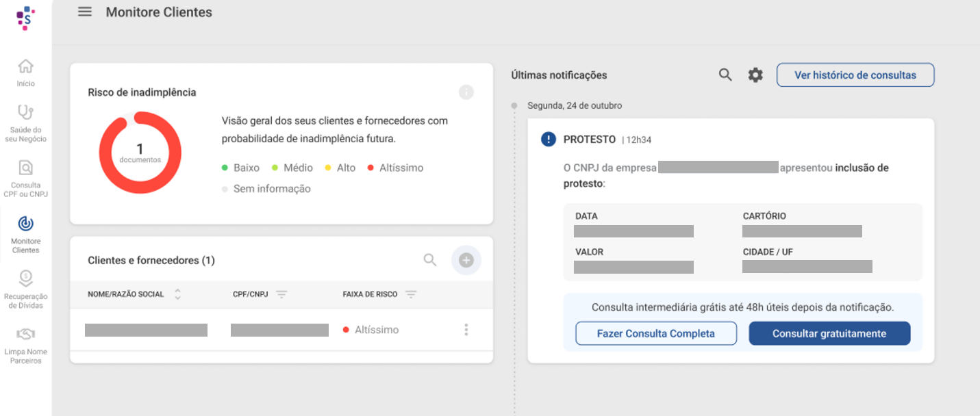Click the red risk donut chart
This screenshot has width=980, height=416.
tap(140, 153)
